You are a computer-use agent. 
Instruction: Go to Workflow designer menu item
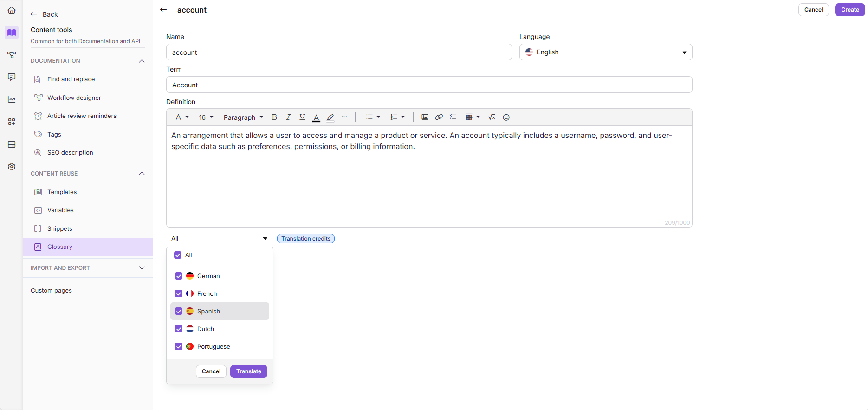point(74,98)
